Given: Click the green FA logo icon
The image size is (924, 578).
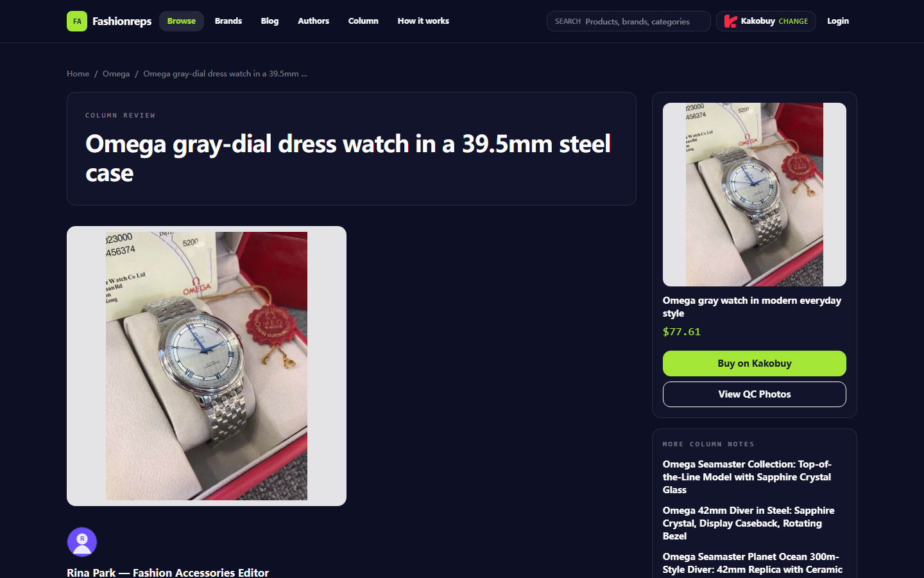Looking at the screenshot, I should 77,21.
